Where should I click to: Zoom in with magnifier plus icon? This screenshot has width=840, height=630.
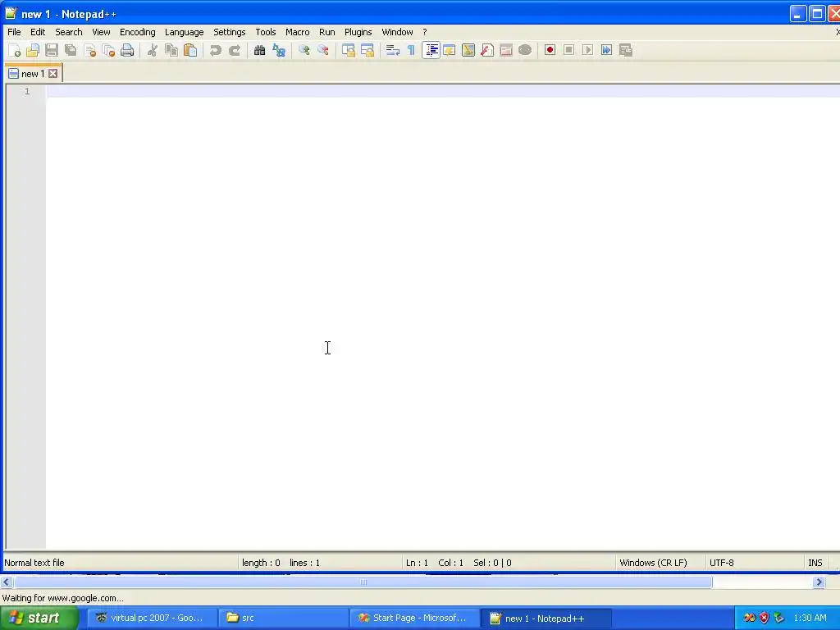point(304,50)
